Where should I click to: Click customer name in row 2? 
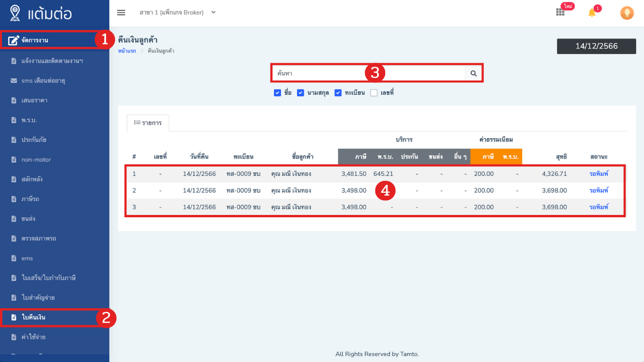291,190
